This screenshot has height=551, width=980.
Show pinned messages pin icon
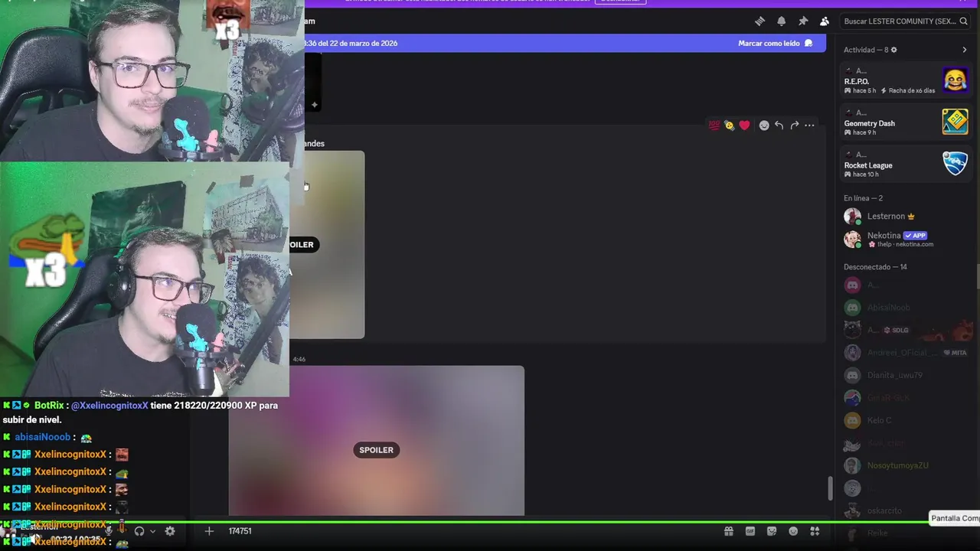[802, 21]
